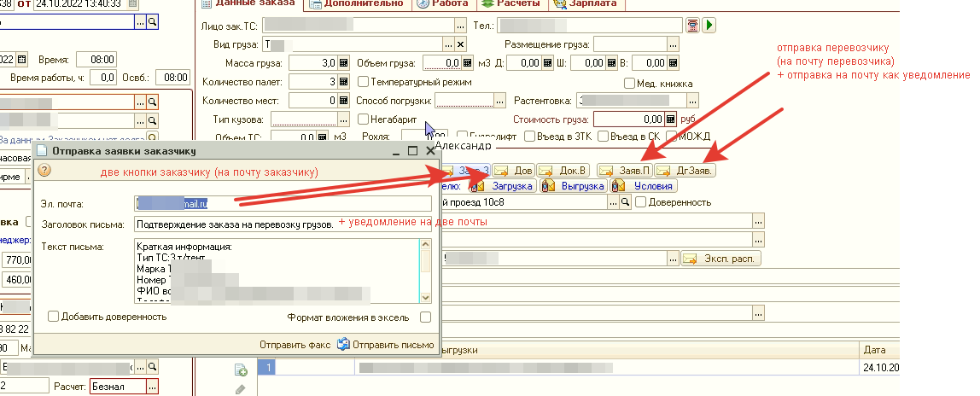Open the Тип кузова selection list
The image size is (980, 396).
[342, 119]
